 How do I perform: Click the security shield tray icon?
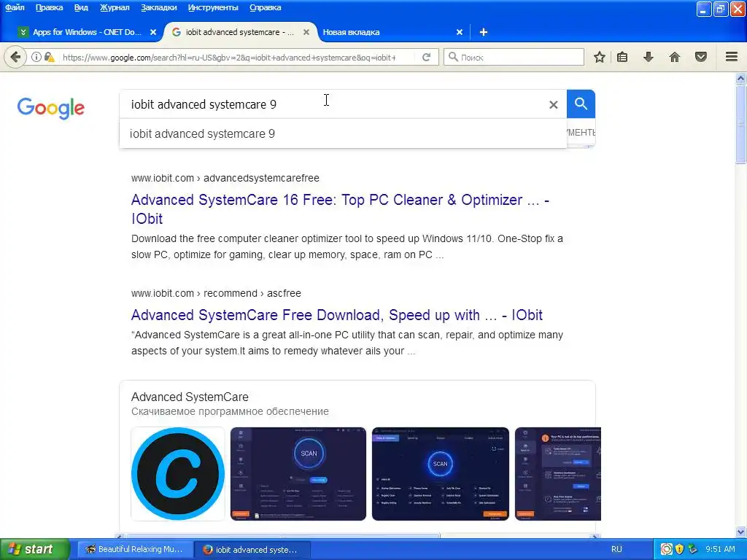tap(679, 549)
